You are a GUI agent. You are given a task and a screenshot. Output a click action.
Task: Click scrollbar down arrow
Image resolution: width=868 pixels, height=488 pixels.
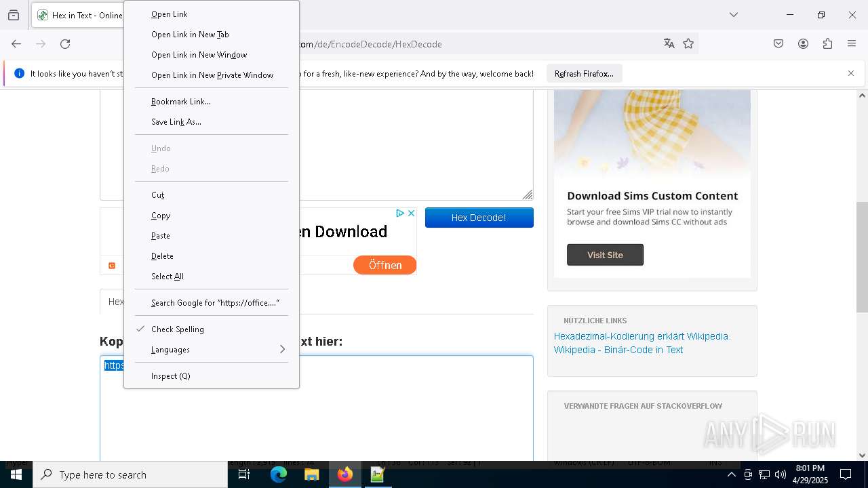862,455
